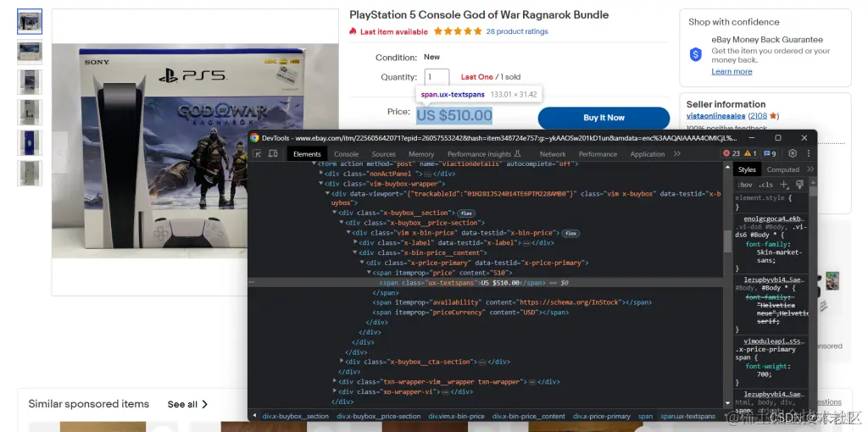Collapse the x-price-primary div node

point(361,263)
